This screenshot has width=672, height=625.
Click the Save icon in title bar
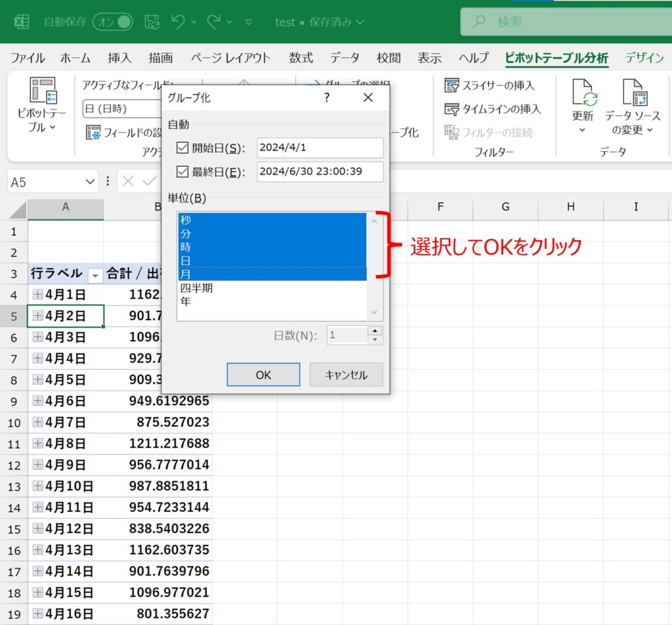[152, 22]
